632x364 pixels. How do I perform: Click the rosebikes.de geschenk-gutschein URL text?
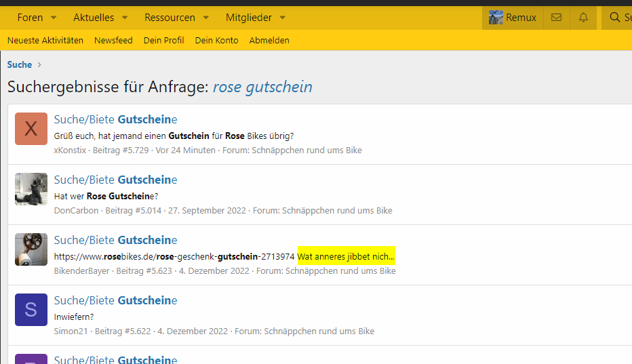coord(174,256)
